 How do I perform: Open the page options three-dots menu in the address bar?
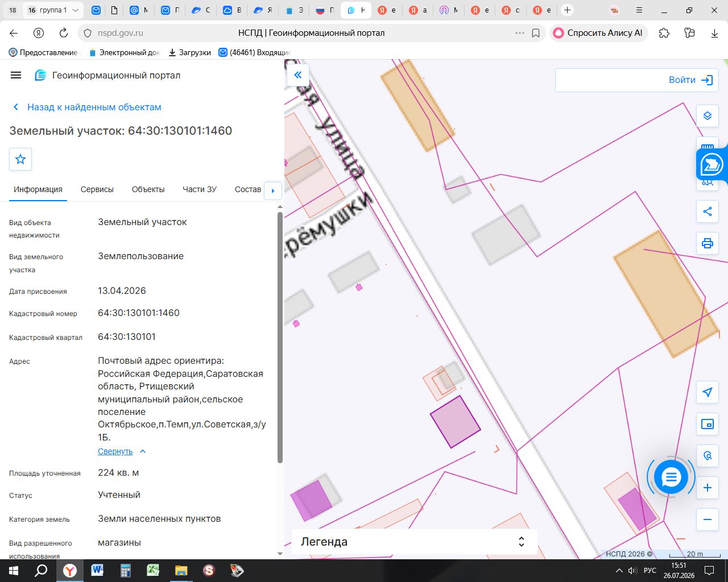click(x=519, y=33)
